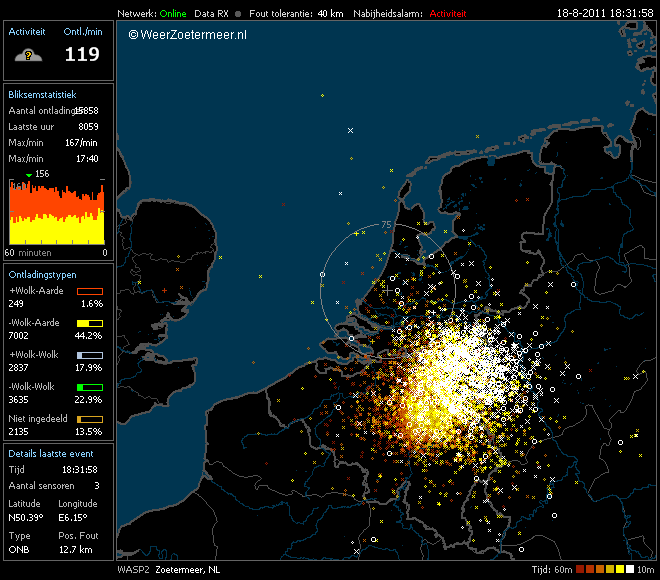The width and height of the screenshot is (660, 580).
Task: Click the white 10m color legend square
Action: tap(629, 569)
